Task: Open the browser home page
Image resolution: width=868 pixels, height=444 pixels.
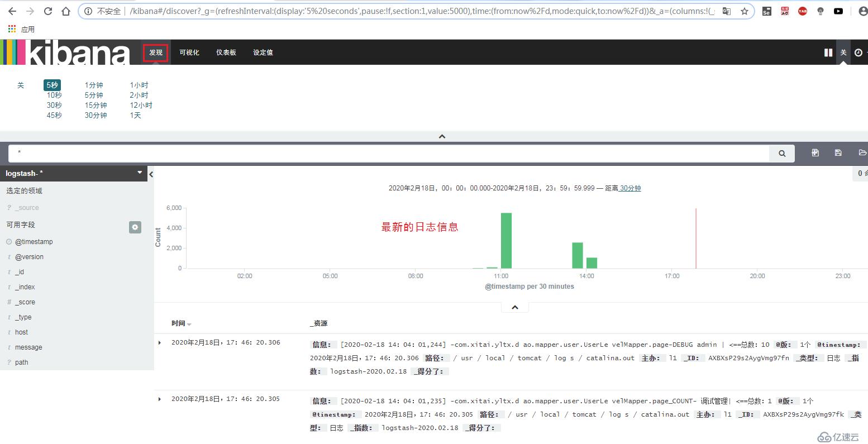Action: click(66, 11)
